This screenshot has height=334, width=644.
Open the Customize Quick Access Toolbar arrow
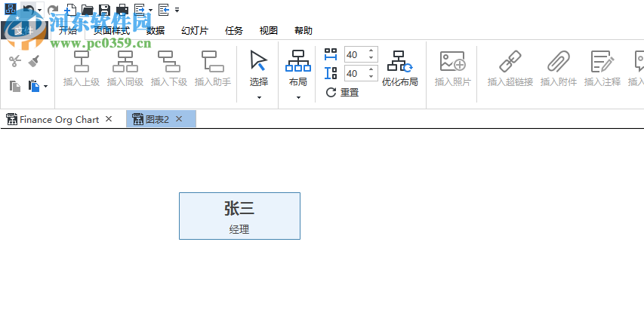pyautogui.click(x=177, y=10)
